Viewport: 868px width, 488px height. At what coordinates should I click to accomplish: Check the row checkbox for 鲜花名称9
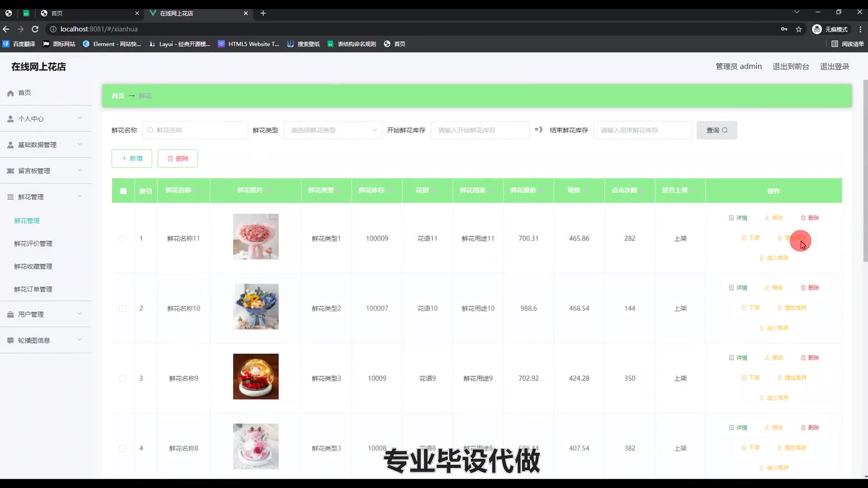coord(123,379)
